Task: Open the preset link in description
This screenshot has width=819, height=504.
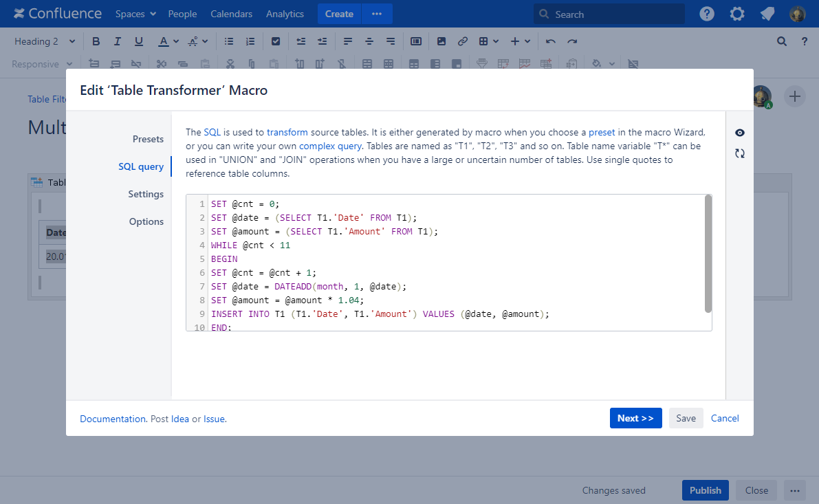Action: point(602,132)
